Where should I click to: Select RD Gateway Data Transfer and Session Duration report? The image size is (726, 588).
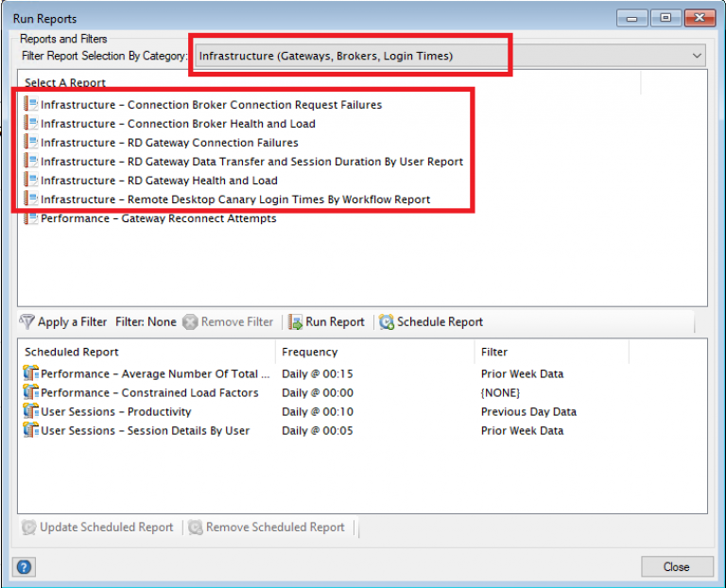pos(251,162)
